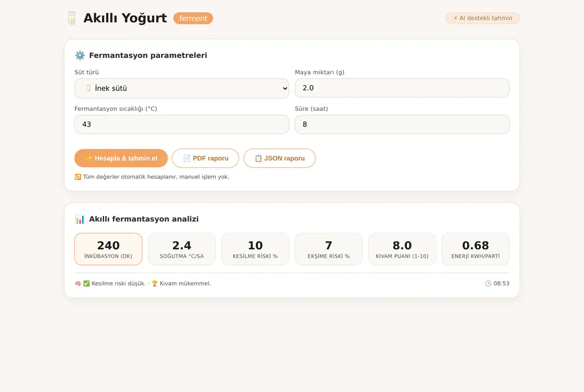The height and width of the screenshot is (392, 584).
Task: Click the Kıvam mükemmel message
Action: (x=185, y=284)
